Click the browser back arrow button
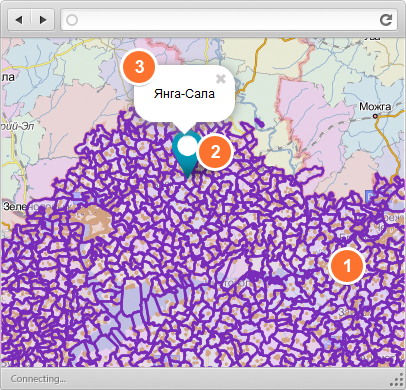Viewport: 406px width, 390px height. (x=19, y=20)
